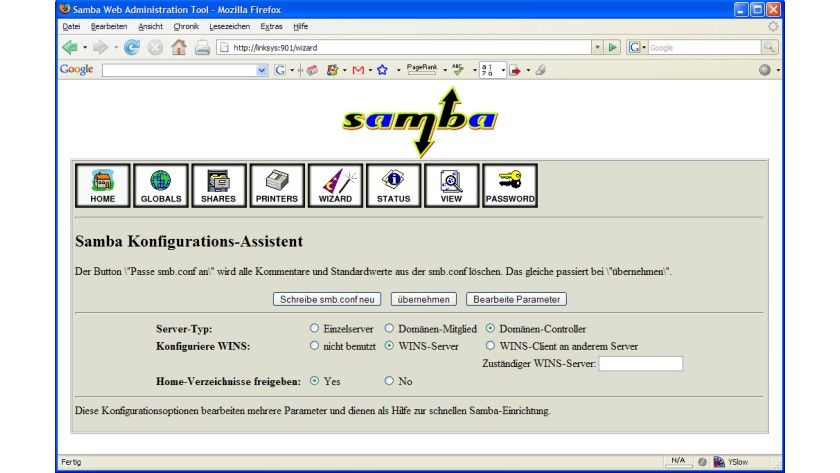Click the übernehmen button
Screen dimensions: 840x473
[424, 299]
